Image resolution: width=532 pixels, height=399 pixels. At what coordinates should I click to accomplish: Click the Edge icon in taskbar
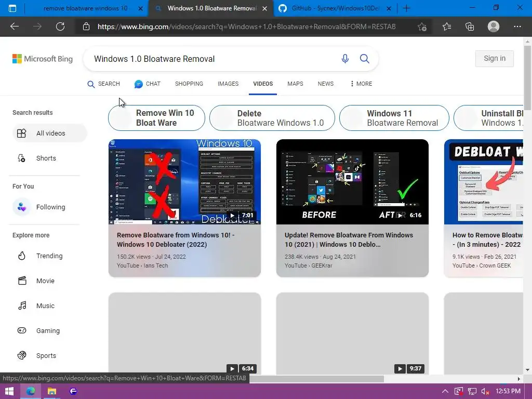pos(31,391)
